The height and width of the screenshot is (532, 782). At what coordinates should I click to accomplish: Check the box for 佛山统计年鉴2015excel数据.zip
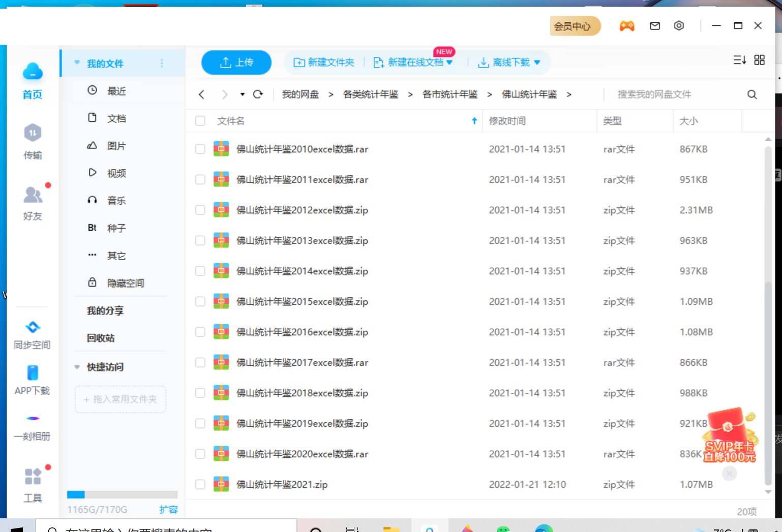point(200,301)
